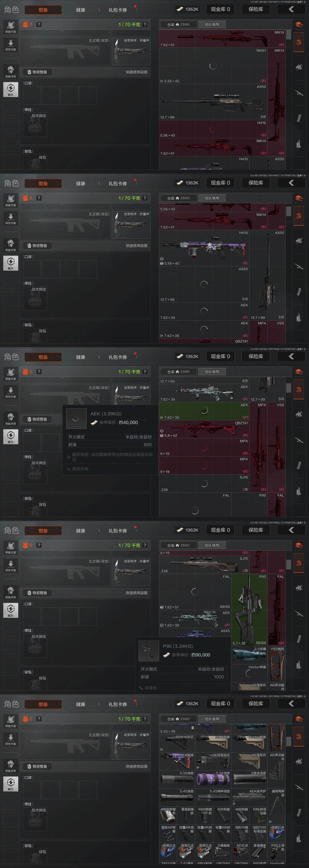Click the P90 thumbnail in the tooltip
Viewport: 309px width, 868px height.
coord(149,651)
